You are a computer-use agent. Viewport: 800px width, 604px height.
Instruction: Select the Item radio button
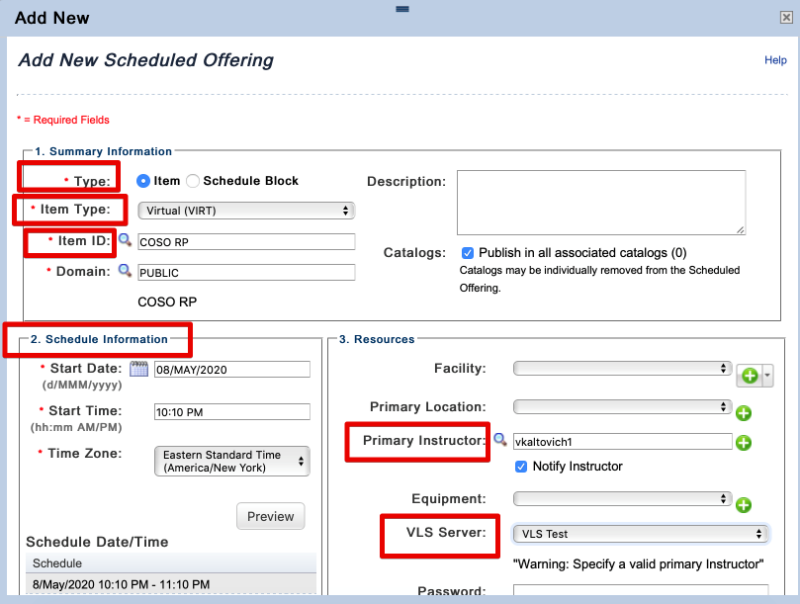coord(143,181)
